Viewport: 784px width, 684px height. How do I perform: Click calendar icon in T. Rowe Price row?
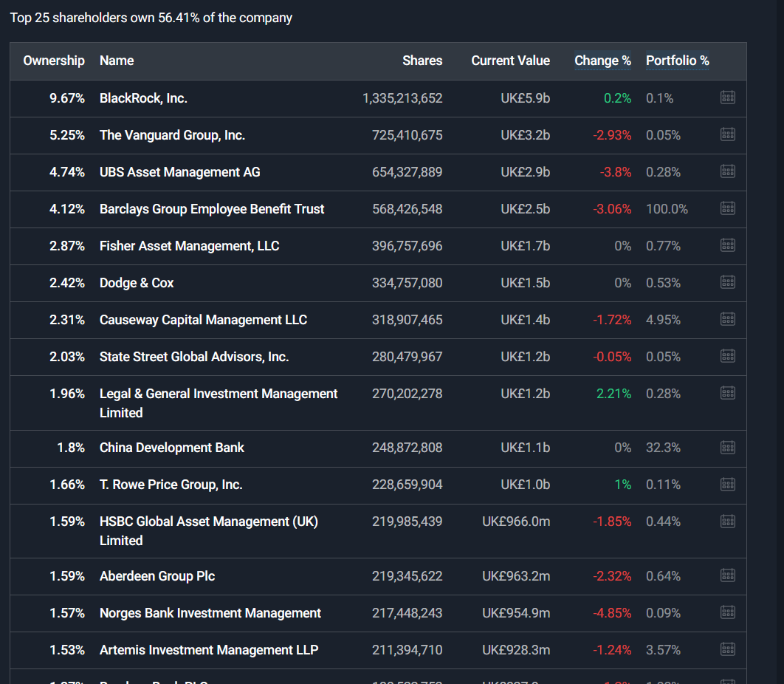coord(727,484)
